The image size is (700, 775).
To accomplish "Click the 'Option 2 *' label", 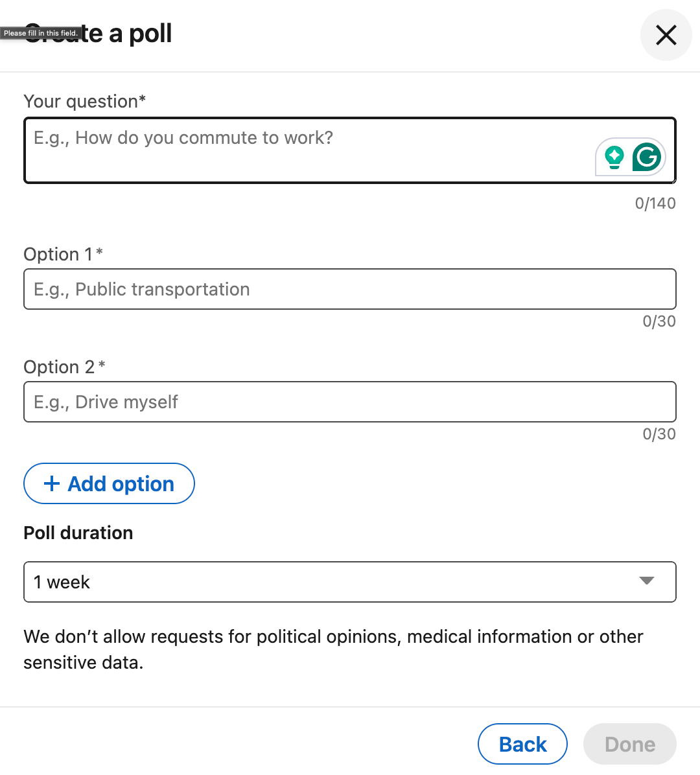I will pyautogui.click(x=64, y=367).
